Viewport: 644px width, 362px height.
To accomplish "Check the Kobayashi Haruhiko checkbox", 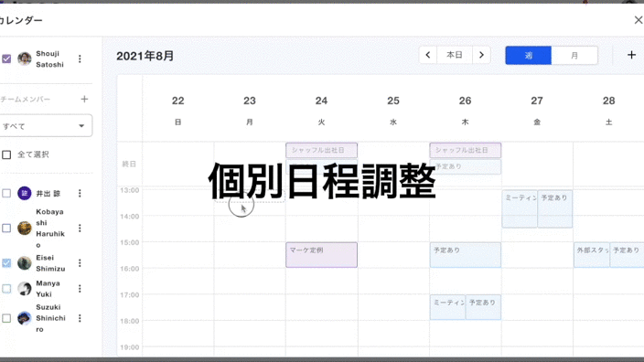I will pyautogui.click(x=6, y=229).
